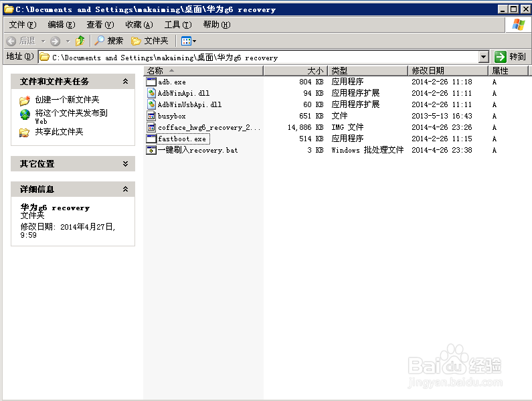
Task: Click the Back arrow icon
Action: [x=11, y=41]
